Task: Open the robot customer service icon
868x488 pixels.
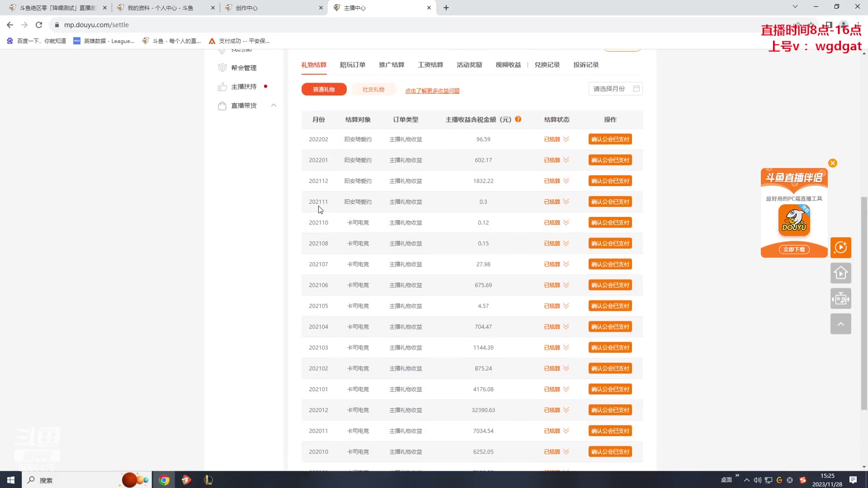Action: (840, 298)
